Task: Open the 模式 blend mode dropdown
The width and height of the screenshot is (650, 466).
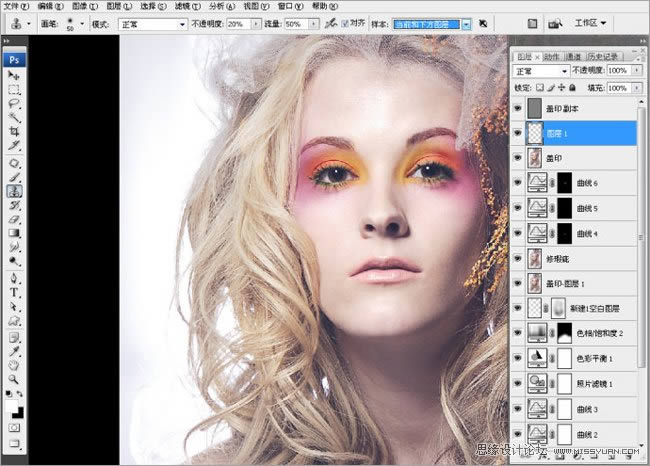Action: pyautogui.click(x=152, y=22)
